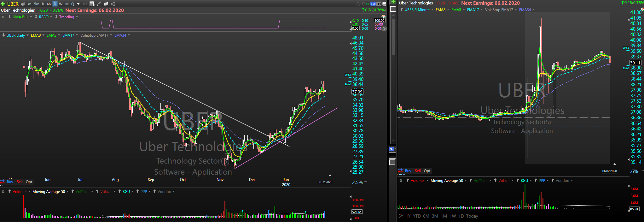Image resolution: width=644 pixels, height=222 pixels.
Task: Open the HMA Bull indicator dropdown
Action: point(31,17)
